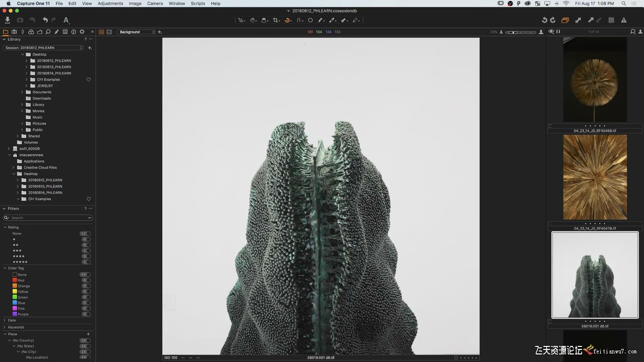Expand the Keywords filter section
Image resolution: width=644 pixels, height=362 pixels.
click(5, 327)
